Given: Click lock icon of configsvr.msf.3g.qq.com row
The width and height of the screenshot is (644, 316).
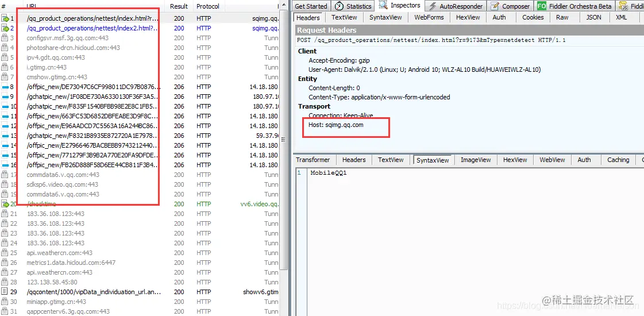Looking at the screenshot, I should click(5, 38).
